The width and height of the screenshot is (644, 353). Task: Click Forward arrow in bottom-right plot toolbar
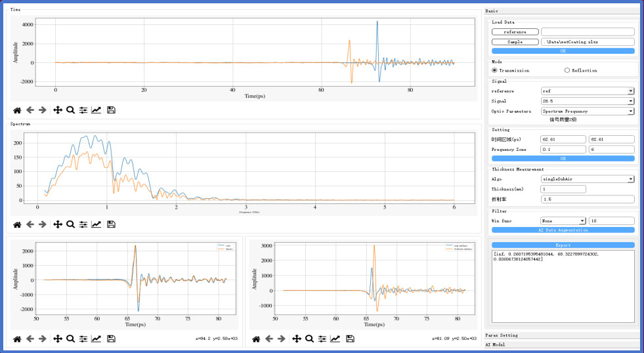[282, 339]
